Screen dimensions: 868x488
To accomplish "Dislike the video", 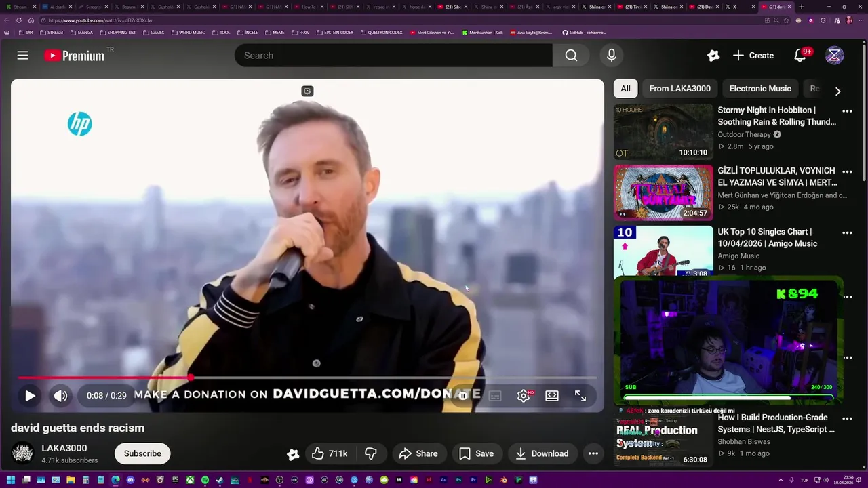I will pos(370,453).
